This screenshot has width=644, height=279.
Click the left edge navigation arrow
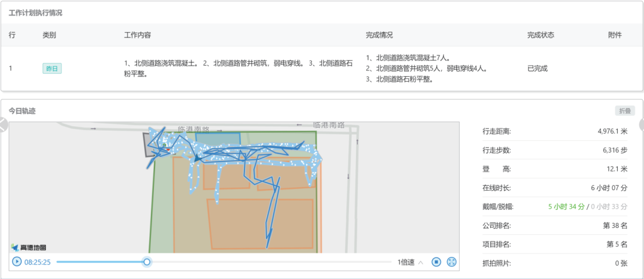pos(3,125)
